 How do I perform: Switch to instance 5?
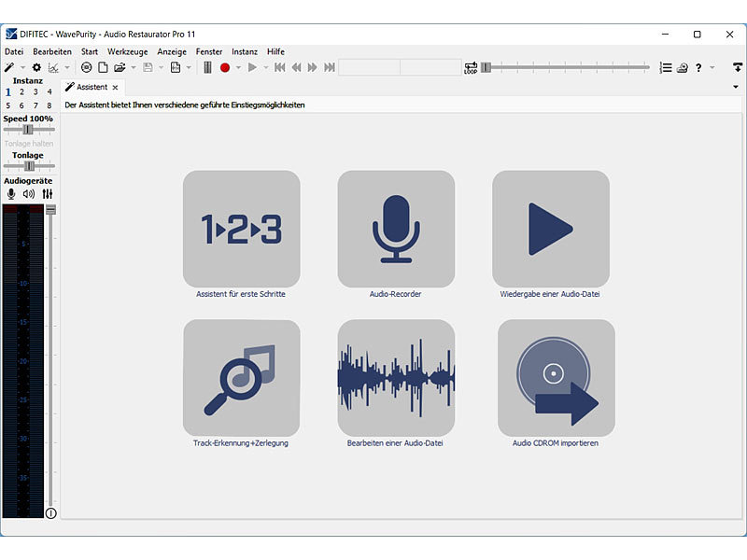[8, 105]
